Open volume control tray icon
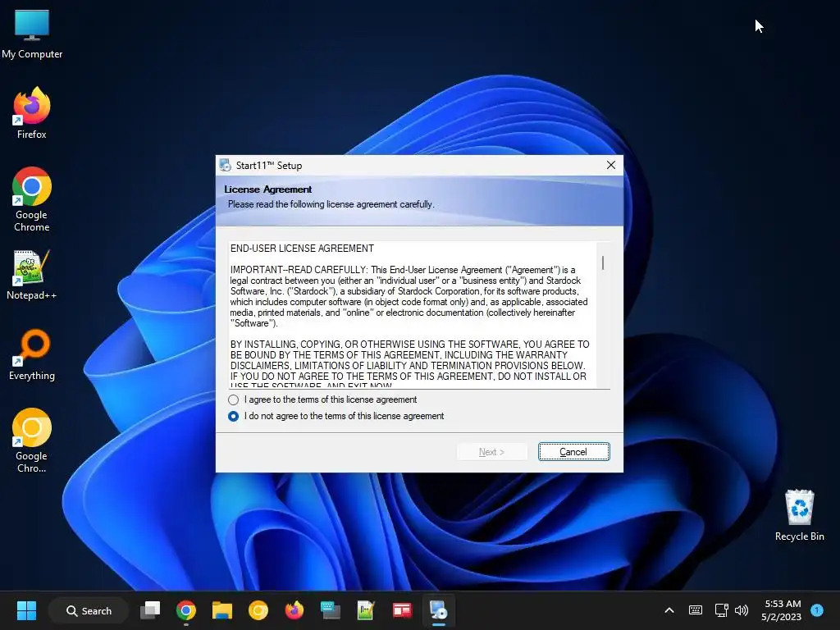Image resolution: width=840 pixels, height=630 pixels. click(x=742, y=610)
